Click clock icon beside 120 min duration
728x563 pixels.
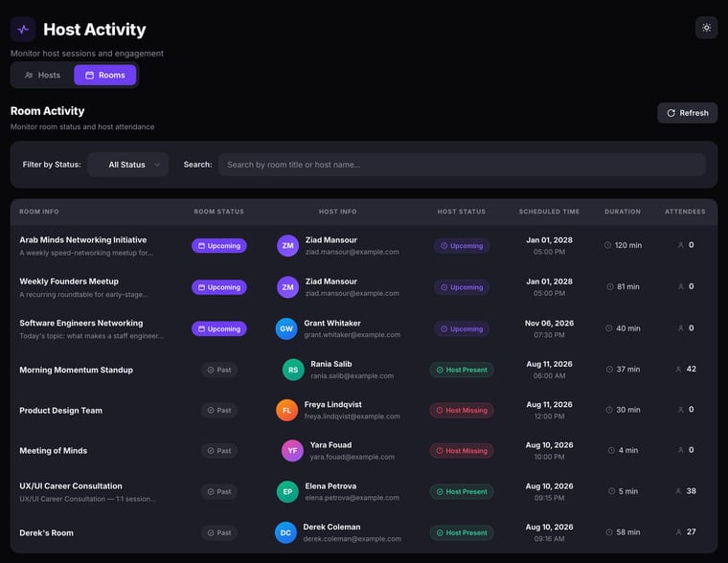[607, 245]
